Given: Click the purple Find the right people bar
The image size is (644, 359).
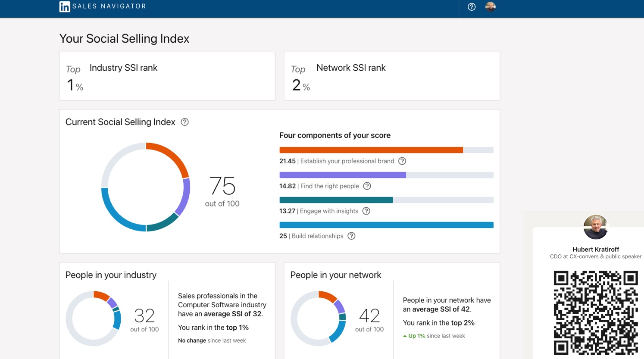Looking at the screenshot, I should pos(343,175).
